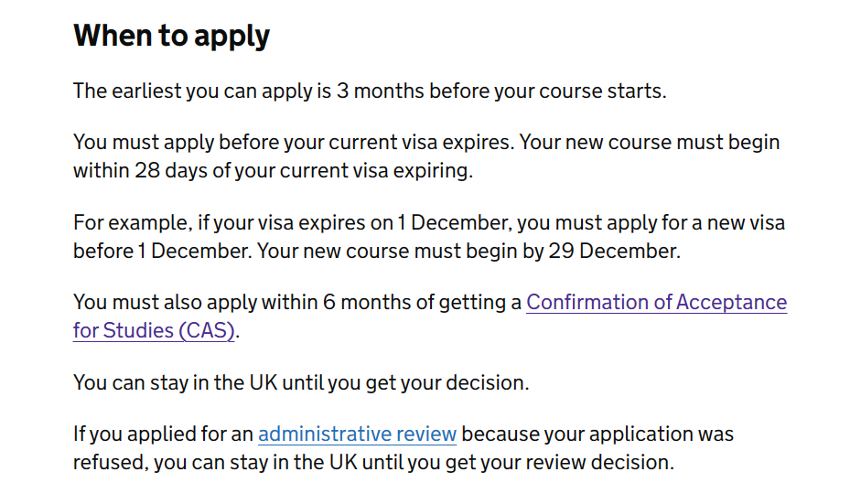The height and width of the screenshot is (504, 861).
Task: Click the text "within 28 days of your current visa expiring"
Action: tap(273, 171)
